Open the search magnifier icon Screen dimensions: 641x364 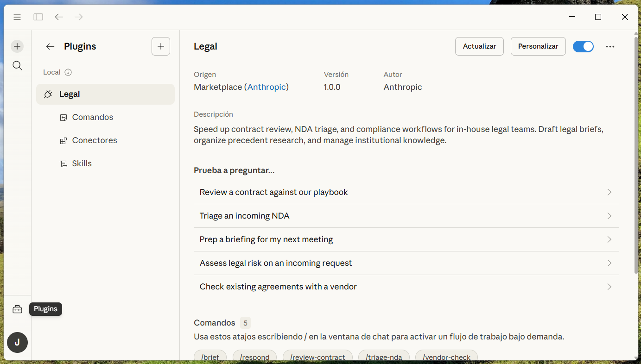tap(17, 66)
